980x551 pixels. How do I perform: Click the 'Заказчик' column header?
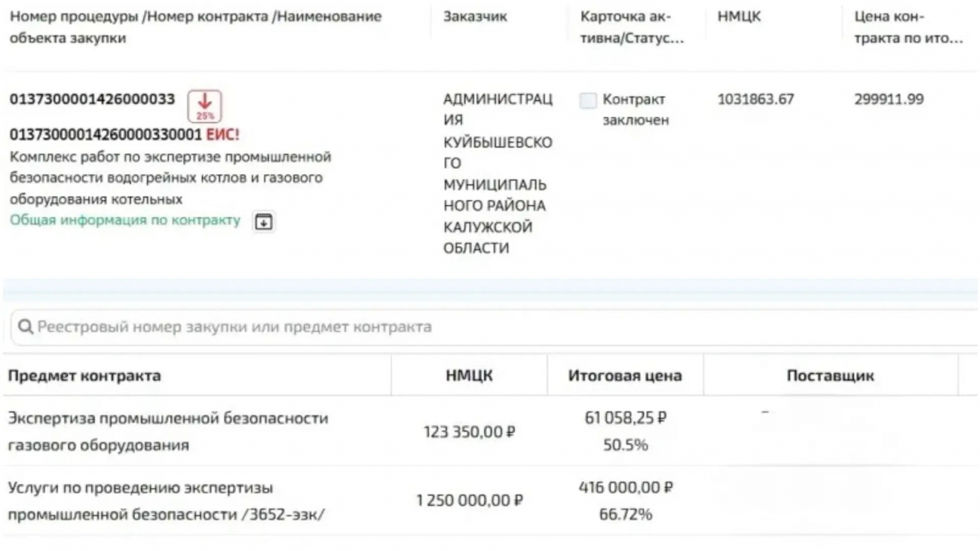click(x=475, y=17)
